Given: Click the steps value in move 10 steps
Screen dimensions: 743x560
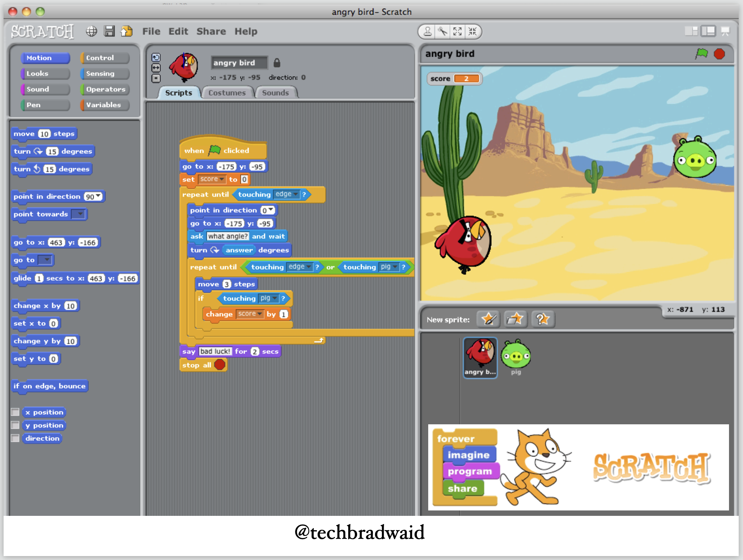Looking at the screenshot, I should pyautogui.click(x=44, y=134).
